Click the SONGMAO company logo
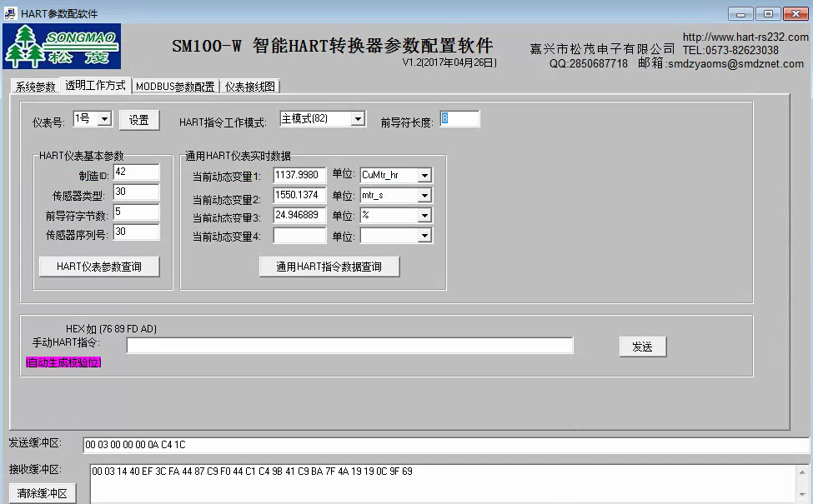The image size is (813, 504). pos(62,46)
